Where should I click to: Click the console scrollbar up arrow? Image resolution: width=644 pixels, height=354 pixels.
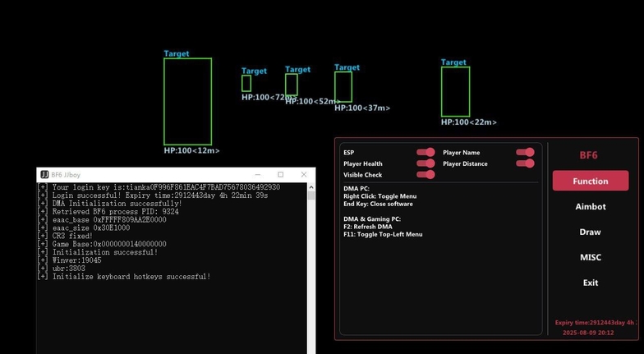pyautogui.click(x=311, y=186)
